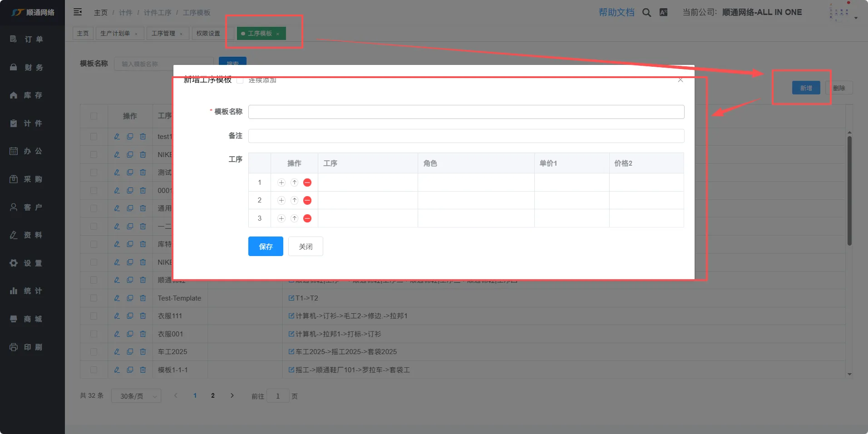Open the 库存 sidebar menu
This screenshot has height=434, width=868.
(x=33, y=95)
